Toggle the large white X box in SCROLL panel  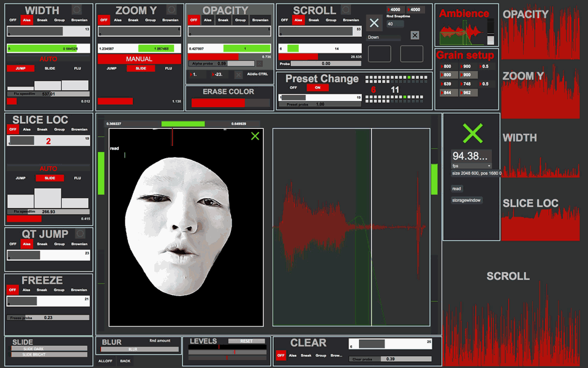pos(375,23)
